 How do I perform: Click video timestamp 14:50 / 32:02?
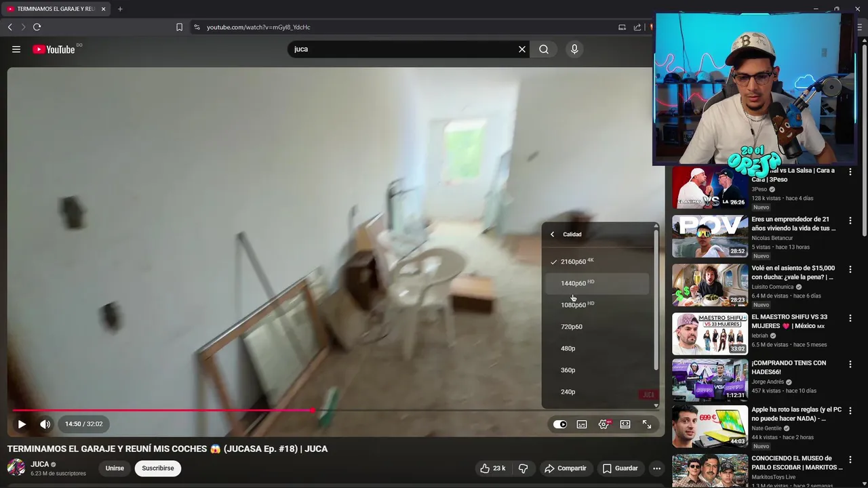click(x=83, y=424)
